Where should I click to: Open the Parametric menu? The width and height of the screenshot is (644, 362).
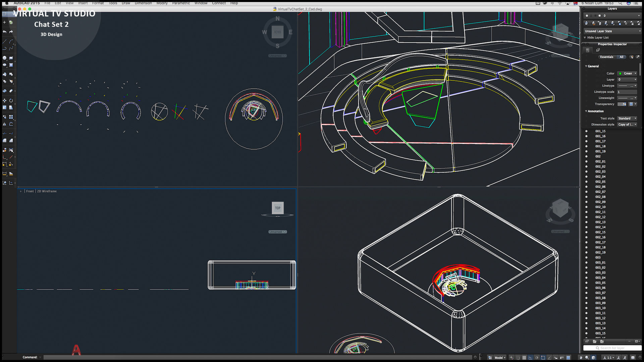tap(181, 3)
